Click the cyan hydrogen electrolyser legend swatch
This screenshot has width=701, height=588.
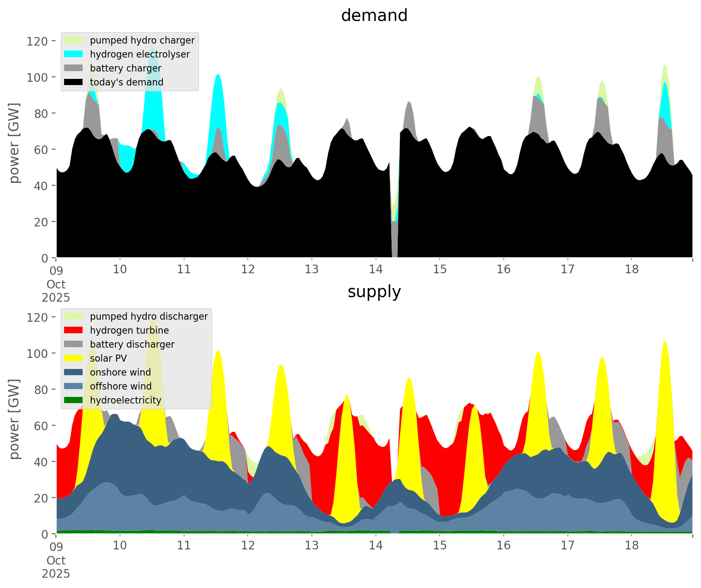pos(74,54)
